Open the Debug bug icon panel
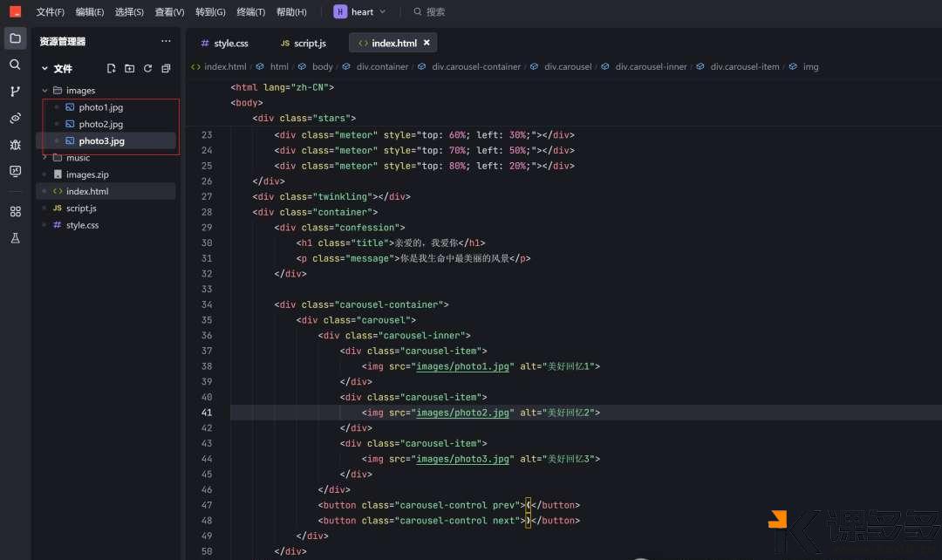The height and width of the screenshot is (560, 942). pos(15,145)
